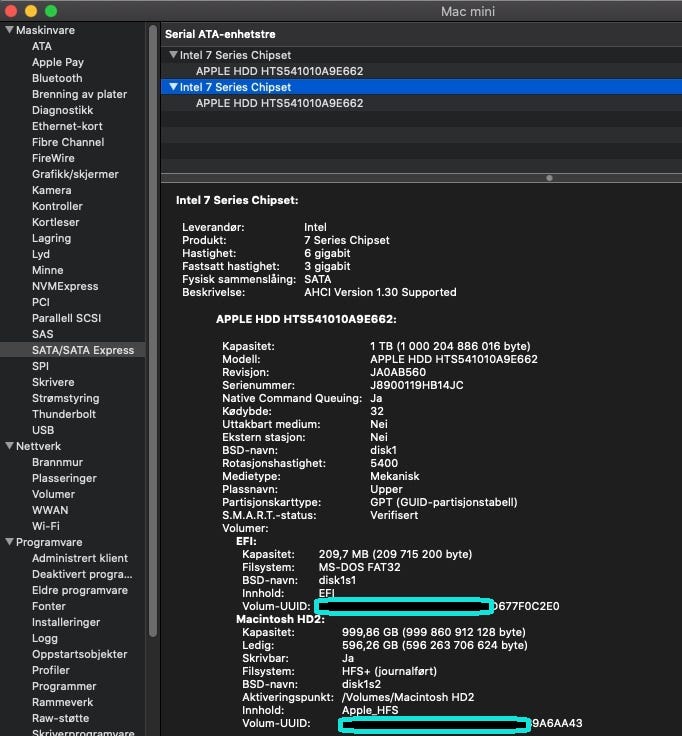
Task: Click the green zoom window button
Action: [51, 11]
